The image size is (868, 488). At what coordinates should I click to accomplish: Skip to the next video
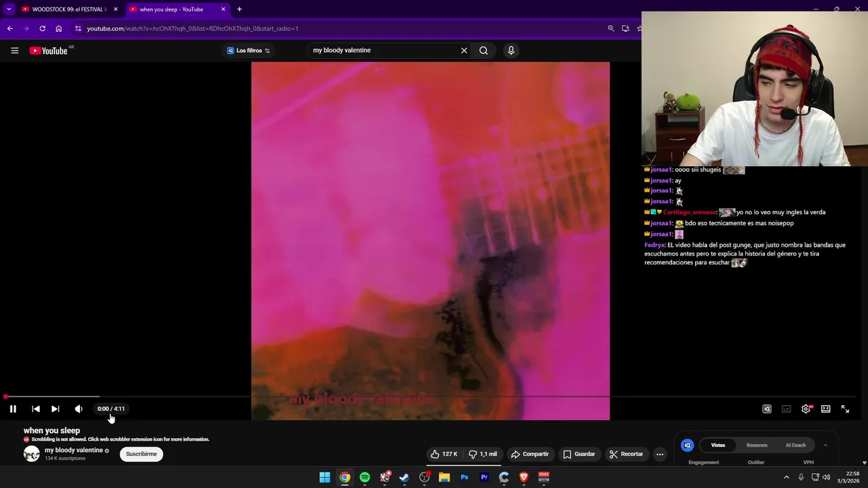pyautogui.click(x=56, y=409)
